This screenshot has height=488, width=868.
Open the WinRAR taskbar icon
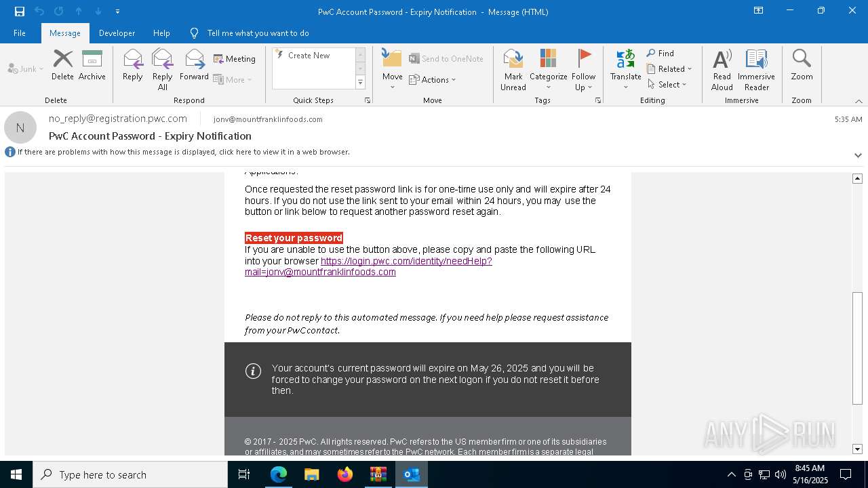pos(378,474)
